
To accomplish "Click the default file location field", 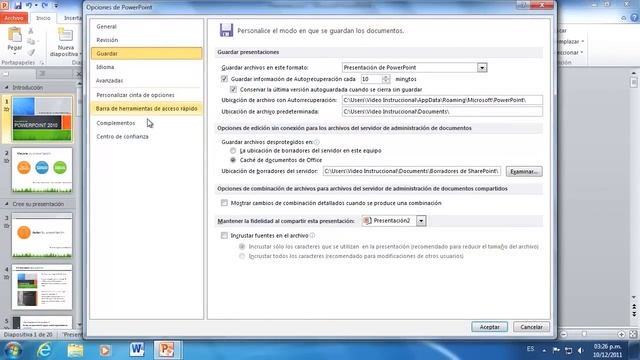I will (x=442, y=111).
